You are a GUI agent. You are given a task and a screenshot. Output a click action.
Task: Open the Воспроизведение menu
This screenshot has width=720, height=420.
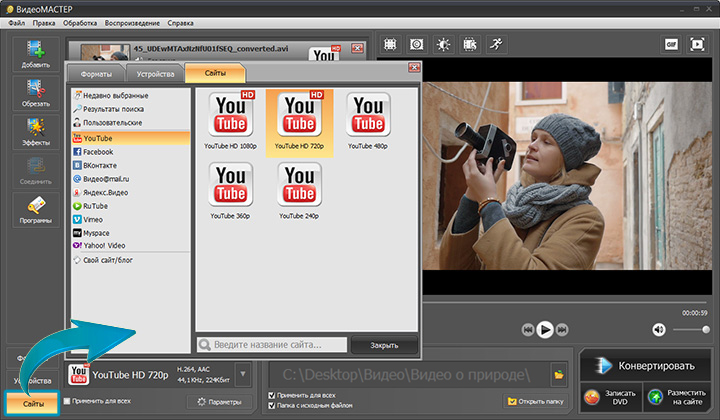tap(132, 23)
